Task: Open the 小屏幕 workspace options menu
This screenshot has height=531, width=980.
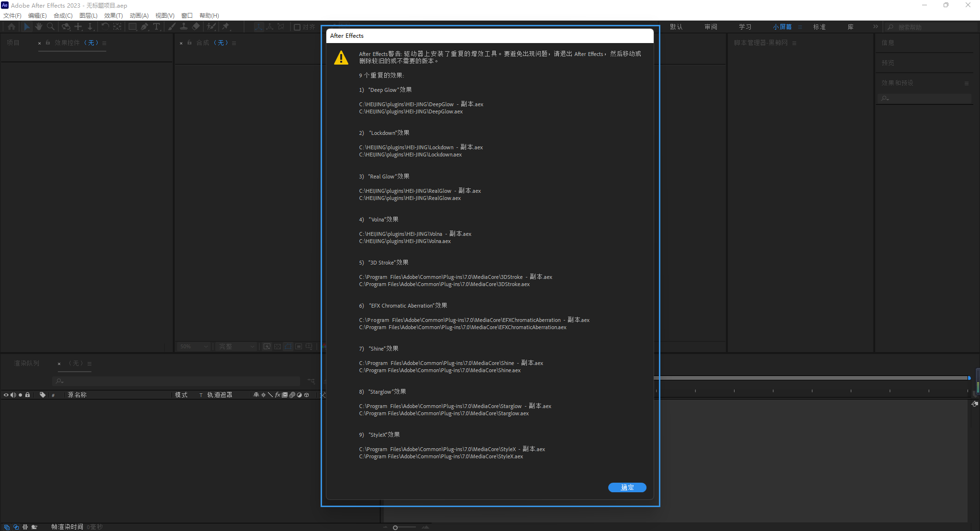Action: click(800, 27)
